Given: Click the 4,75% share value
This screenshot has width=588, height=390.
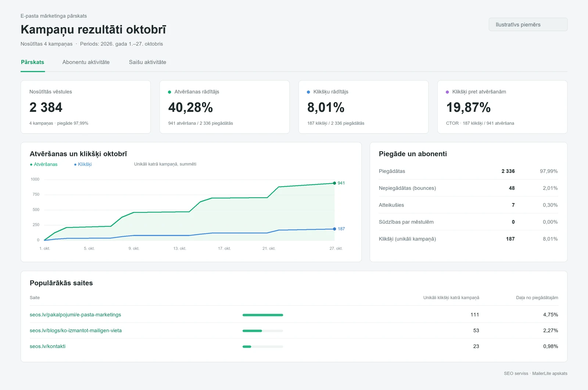Looking at the screenshot, I should point(551,315).
